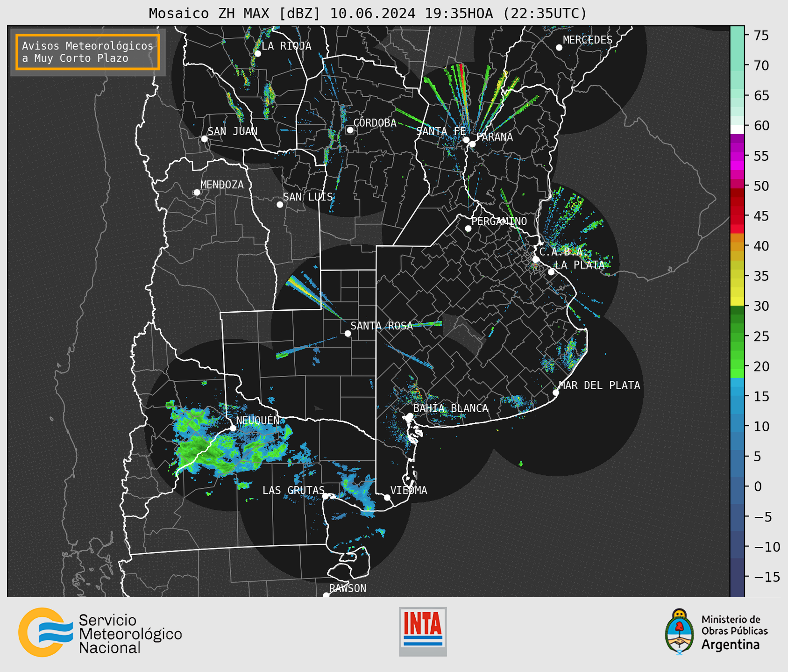Click the SAN LUIS city marker dot
This screenshot has height=672, width=788.
tap(280, 205)
